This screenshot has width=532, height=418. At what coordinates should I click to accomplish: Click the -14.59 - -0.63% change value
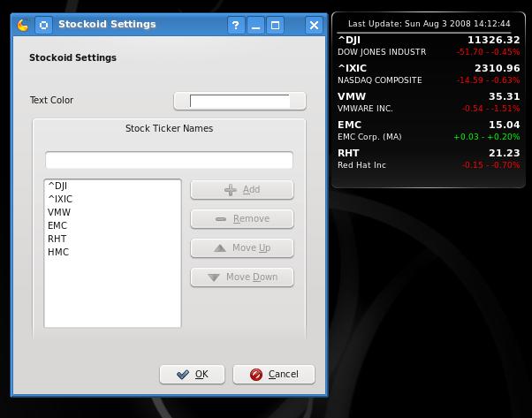488,80
